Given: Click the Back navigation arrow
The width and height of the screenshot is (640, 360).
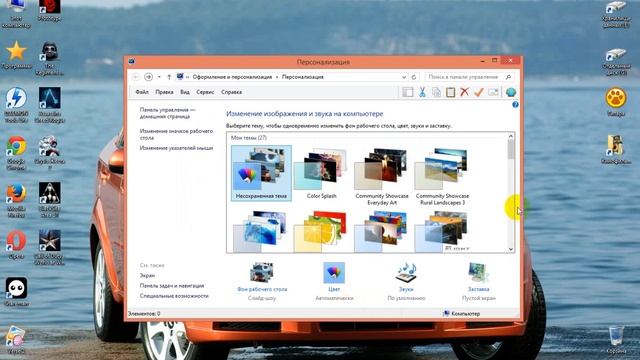Looking at the screenshot, I should 136,77.
